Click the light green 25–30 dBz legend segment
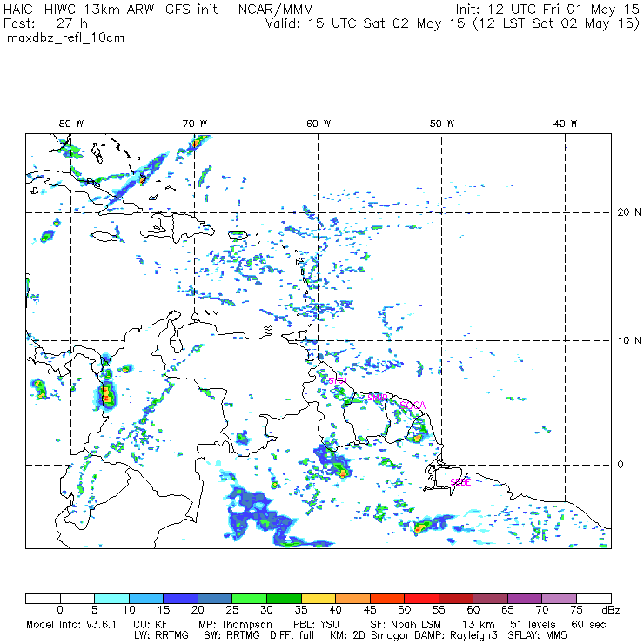 click(x=249, y=598)
